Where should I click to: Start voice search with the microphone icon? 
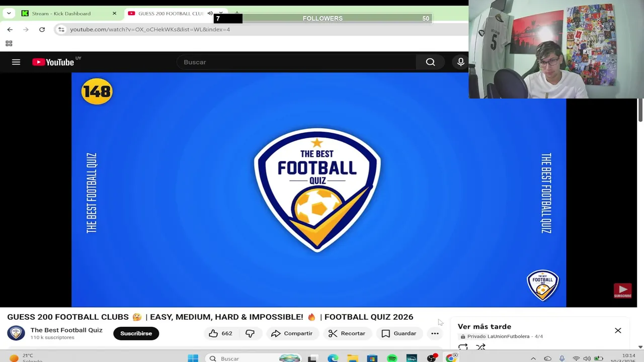click(460, 62)
